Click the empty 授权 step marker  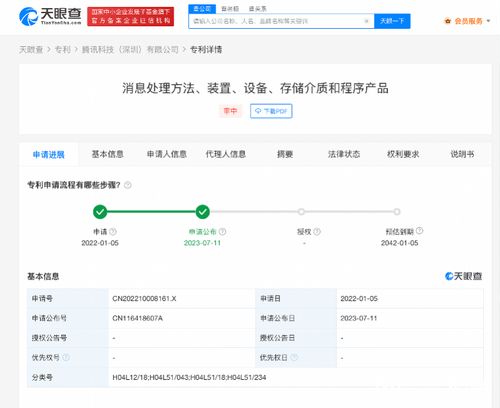pyautogui.click(x=301, y=212)
